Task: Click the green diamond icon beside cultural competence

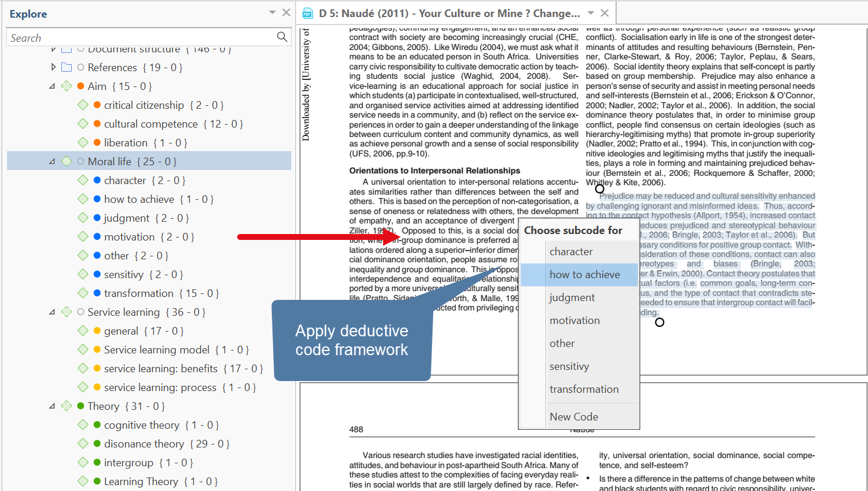Action: coord(83,124)
